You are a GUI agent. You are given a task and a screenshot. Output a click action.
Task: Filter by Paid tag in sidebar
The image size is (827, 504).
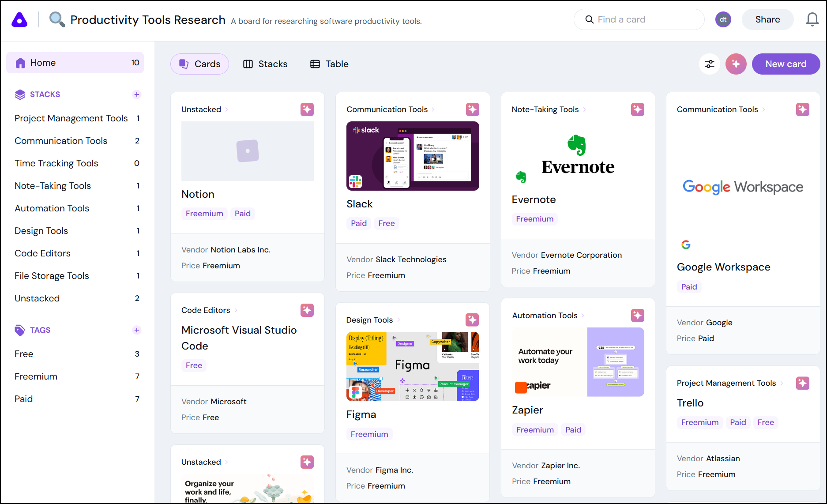click(77, 399)
